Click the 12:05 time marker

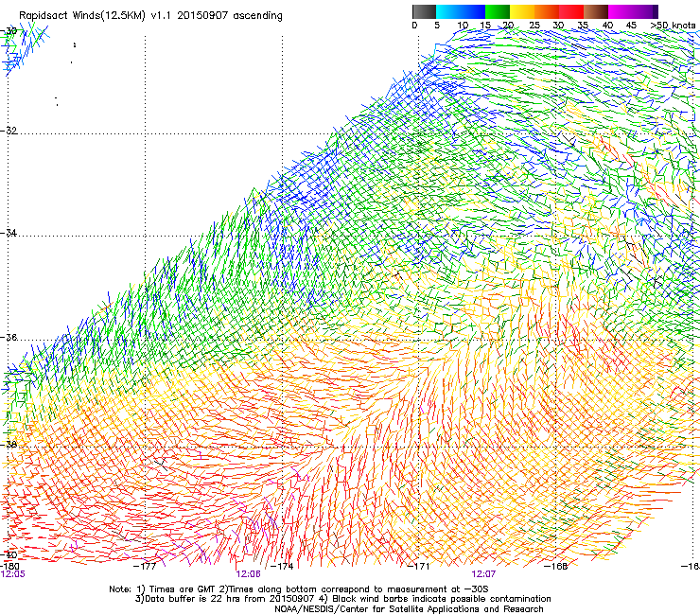tap(12, 574)
